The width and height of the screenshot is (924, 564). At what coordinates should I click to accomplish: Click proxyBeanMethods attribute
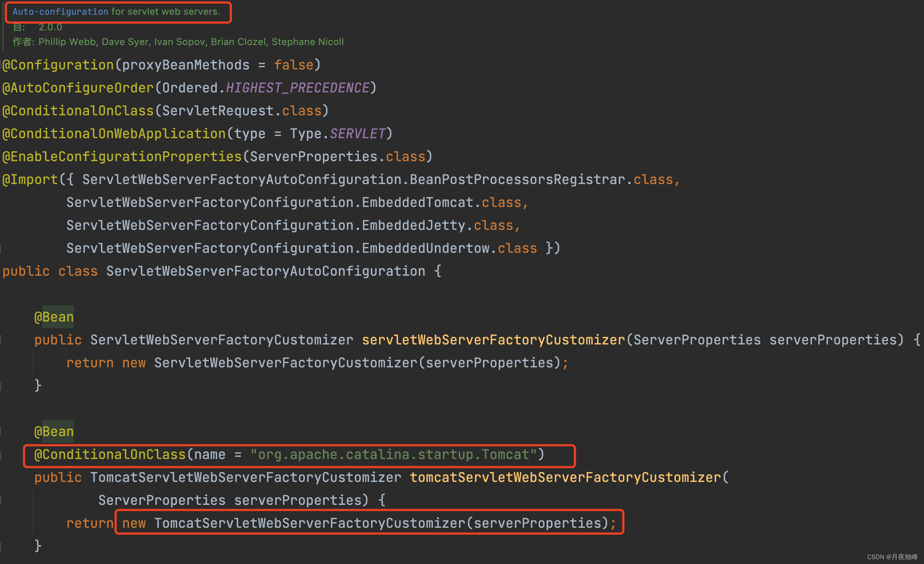186,65
